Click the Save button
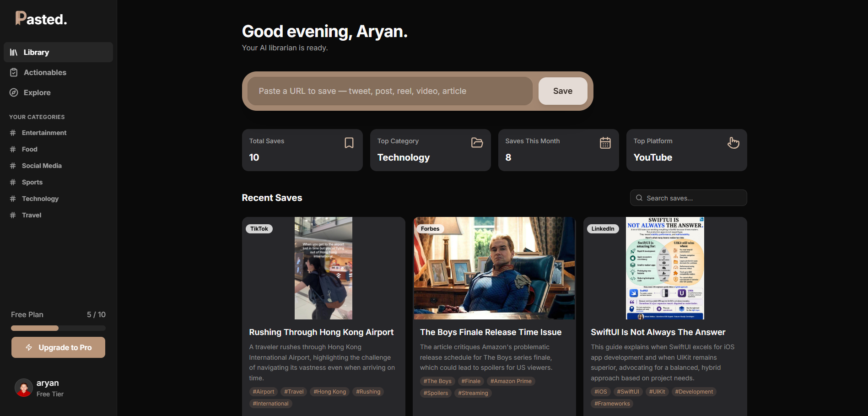 coord(563,91)
